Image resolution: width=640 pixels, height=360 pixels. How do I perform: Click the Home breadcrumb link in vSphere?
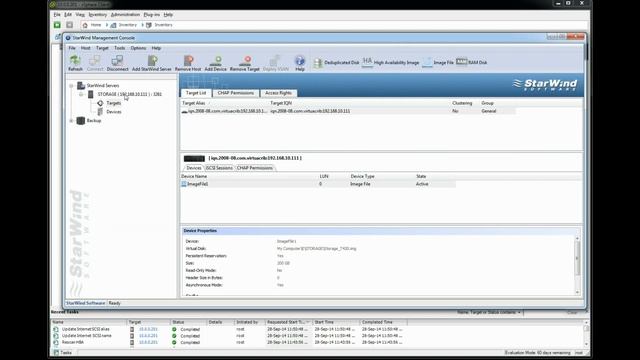(x=96, y=25)
